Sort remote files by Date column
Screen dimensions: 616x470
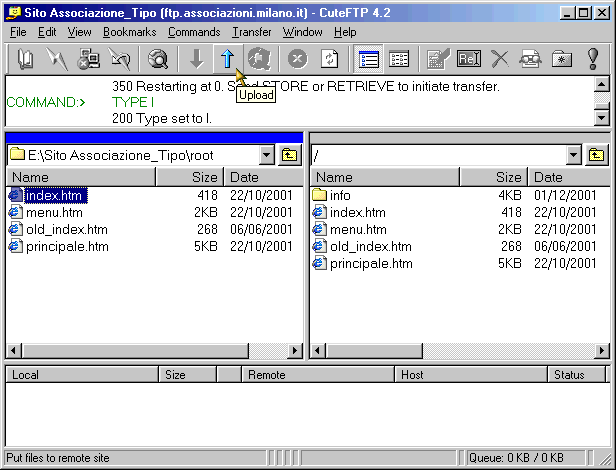coord(569,177)
